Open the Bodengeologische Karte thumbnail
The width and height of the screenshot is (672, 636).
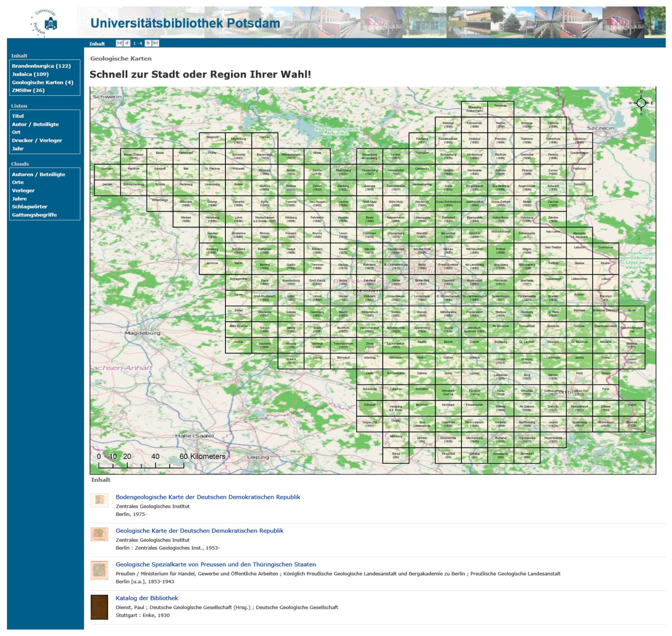(x=99, y=500)
